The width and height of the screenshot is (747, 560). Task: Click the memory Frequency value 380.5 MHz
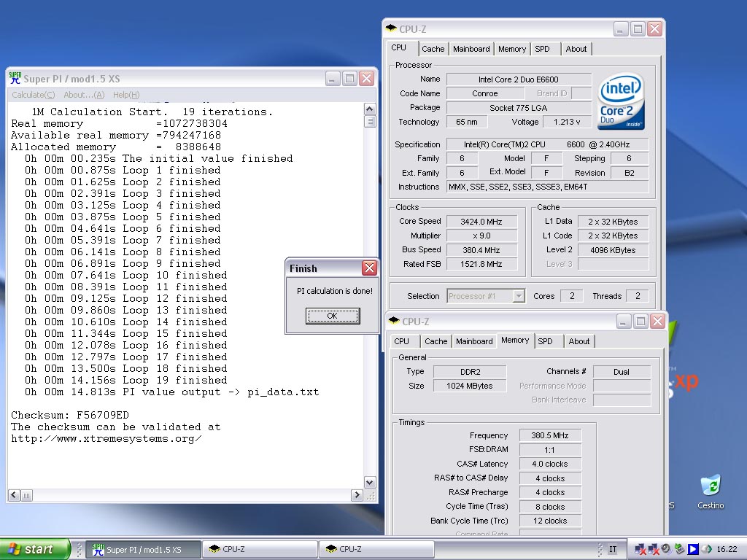(550, 436)
